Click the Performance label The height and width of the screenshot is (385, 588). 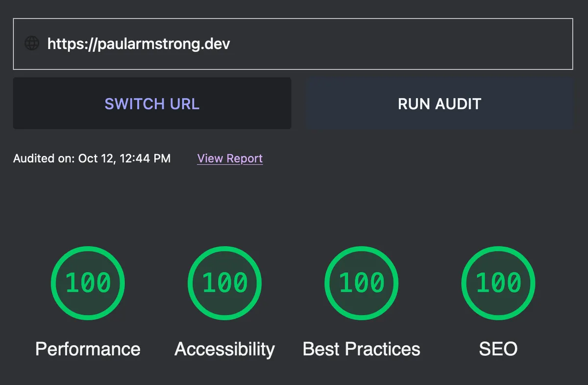[x=87, y=349]
